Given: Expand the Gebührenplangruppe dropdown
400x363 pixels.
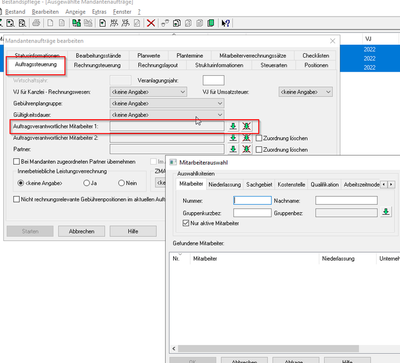Looking at the screenshot, I should coord(167,104).
